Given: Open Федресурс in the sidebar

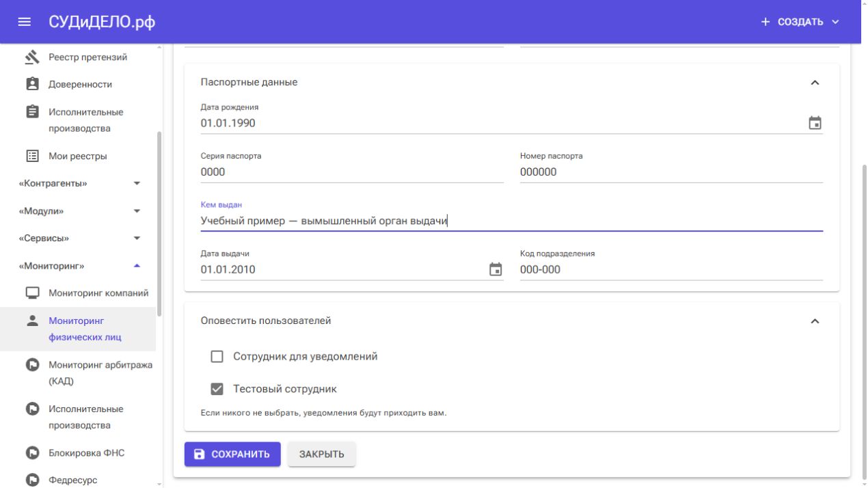Looking at the screenshot, I should [x=78, y=480].
